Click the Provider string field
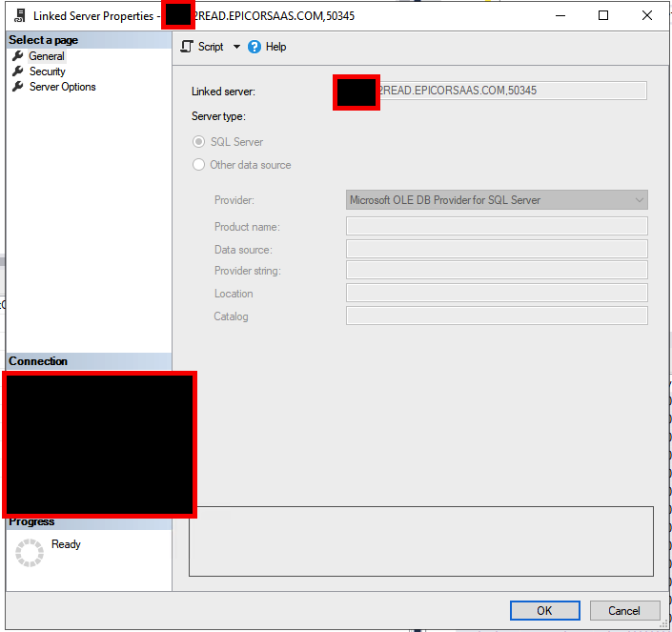 tap(497, 271)
